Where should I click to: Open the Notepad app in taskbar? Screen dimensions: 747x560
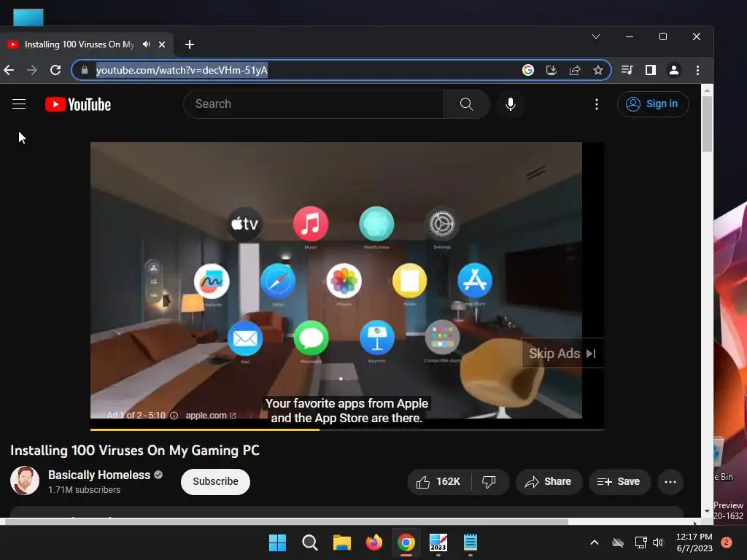click(471, 542)
